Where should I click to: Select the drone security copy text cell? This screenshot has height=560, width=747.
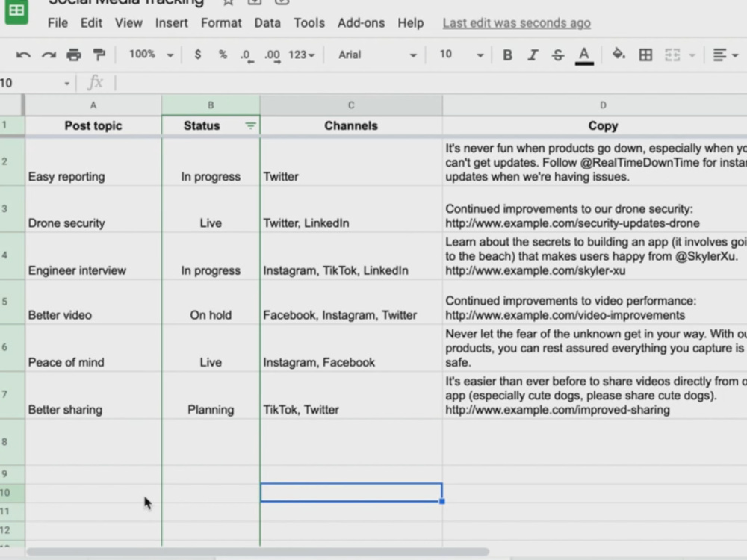(595, 209)
